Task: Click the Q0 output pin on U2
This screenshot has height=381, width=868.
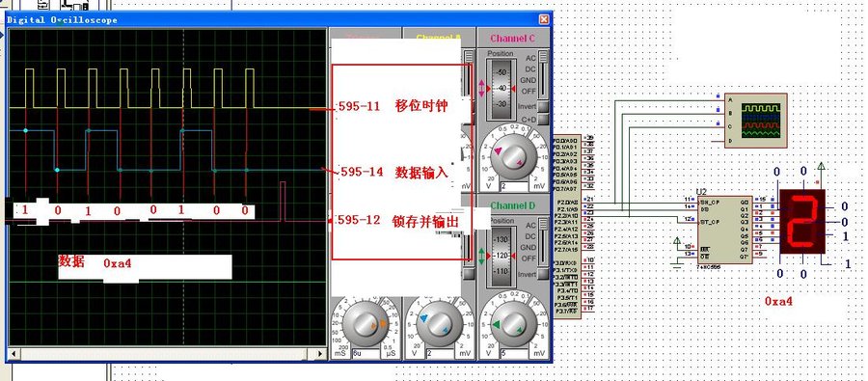Action: point(744,203)
